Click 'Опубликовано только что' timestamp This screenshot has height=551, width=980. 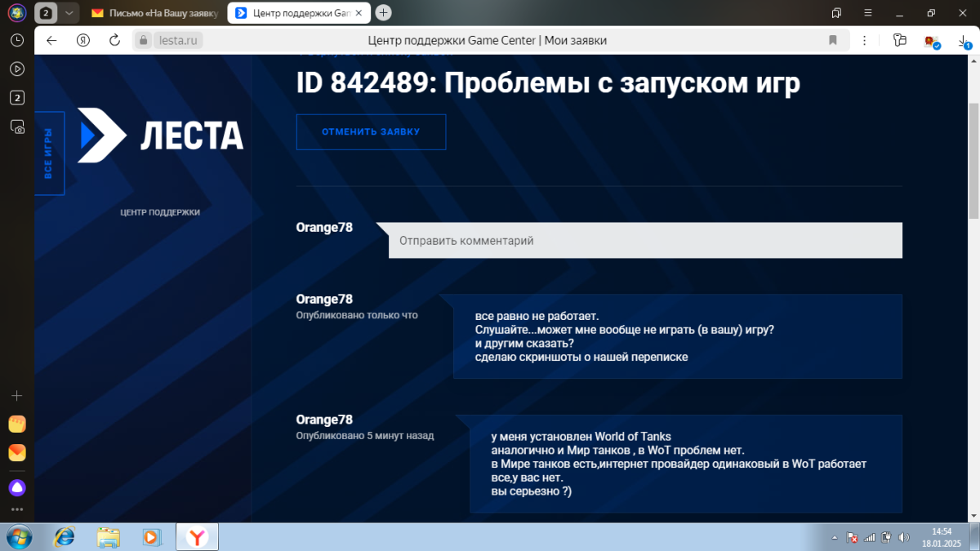tap(357, 315)
